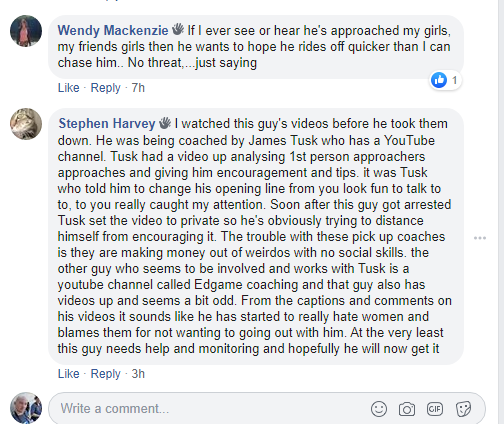Post a GIF in the comment
504x424 pixels.
point(435,409)
